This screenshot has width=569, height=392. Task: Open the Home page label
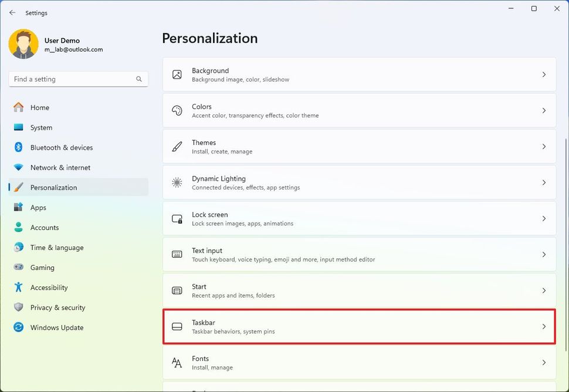coord(40,107)
